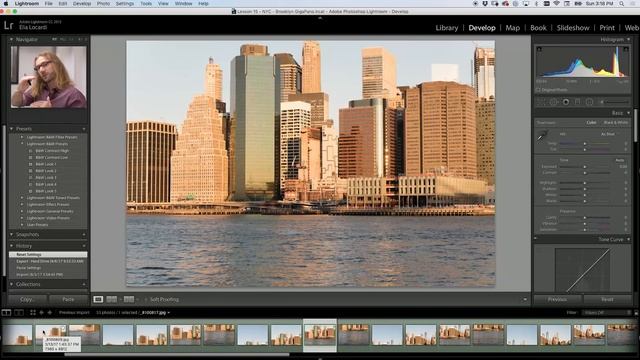Open the As Shot white balance dropdown

point(609,134)
